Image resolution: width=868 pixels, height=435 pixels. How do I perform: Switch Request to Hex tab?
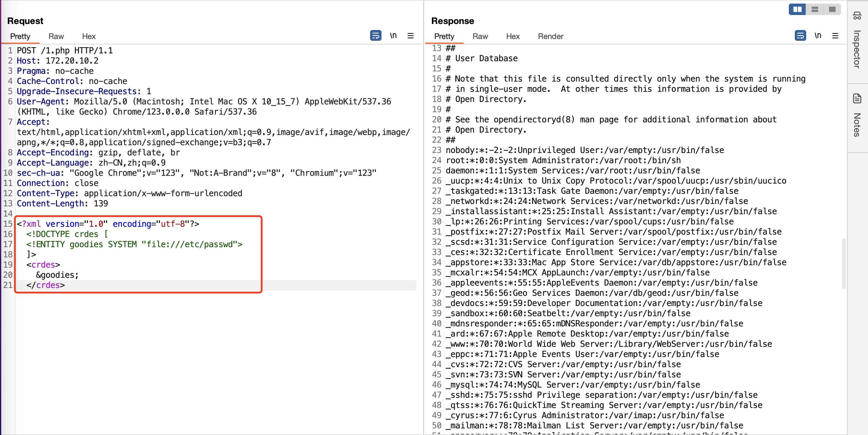88,36
